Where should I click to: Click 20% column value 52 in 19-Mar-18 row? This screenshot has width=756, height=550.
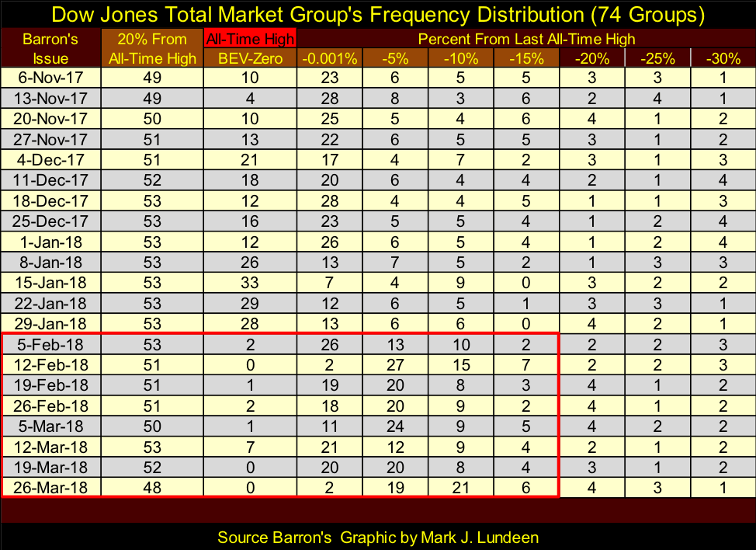pyautogui.click(x=152, y=467)
